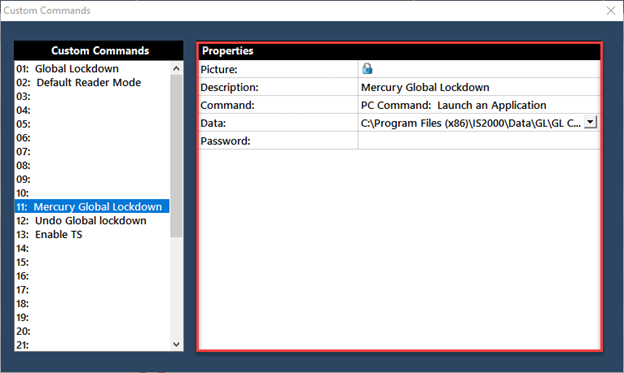Screen dimensions: 624x373
Task: Select the empty command slot 17
Action: [92, 290]
